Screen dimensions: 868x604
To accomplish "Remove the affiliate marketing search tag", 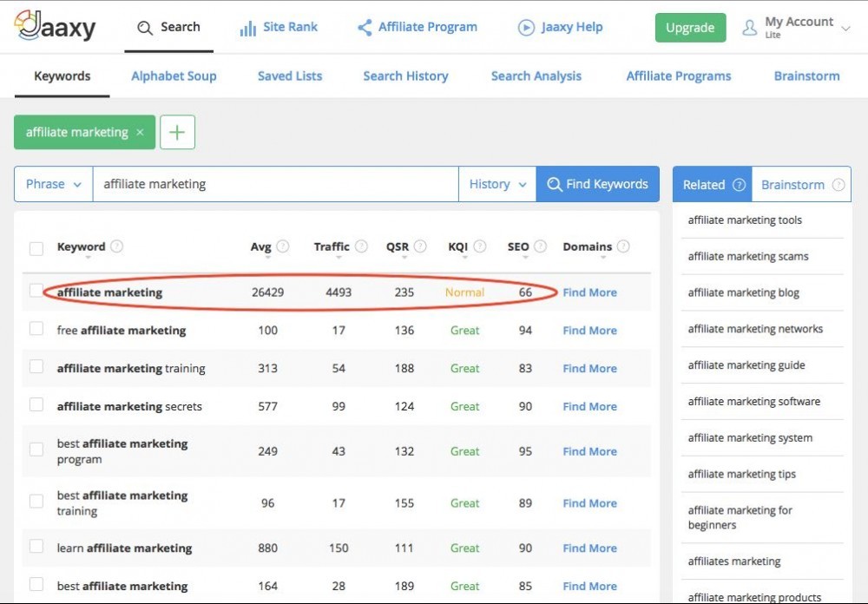I will [x=140, y=132].
